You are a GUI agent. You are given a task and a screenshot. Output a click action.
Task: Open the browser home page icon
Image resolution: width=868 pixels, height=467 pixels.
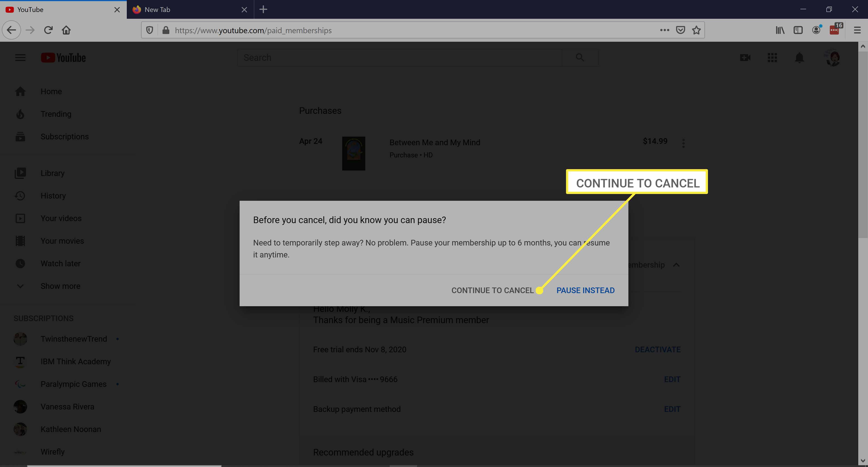point(66,30)
